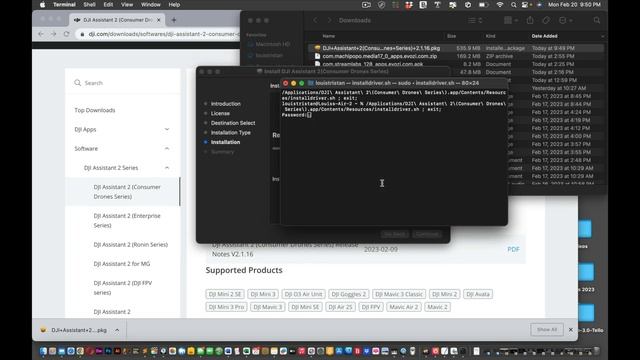Click Installation step in installer sidebar

tap(225, 142)
